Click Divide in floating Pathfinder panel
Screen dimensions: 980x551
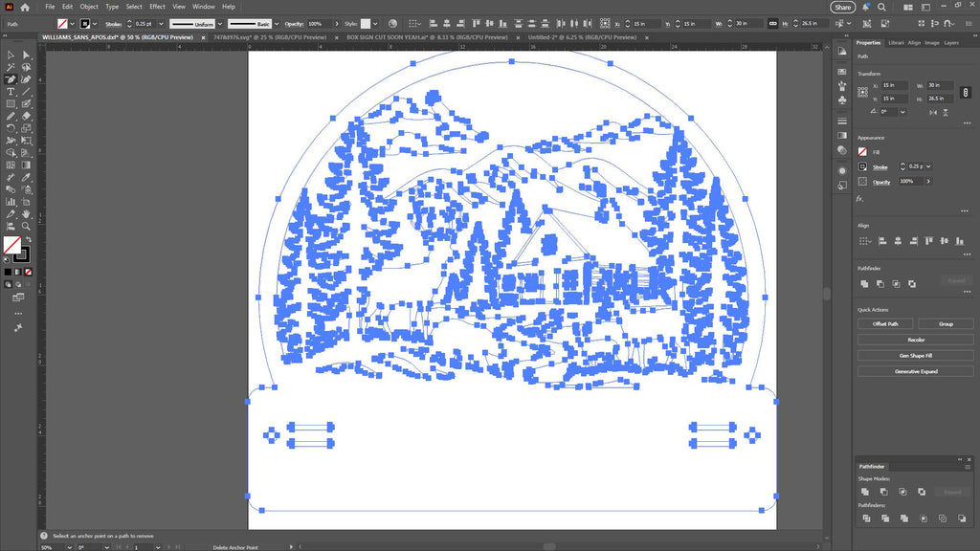point(866,518)
